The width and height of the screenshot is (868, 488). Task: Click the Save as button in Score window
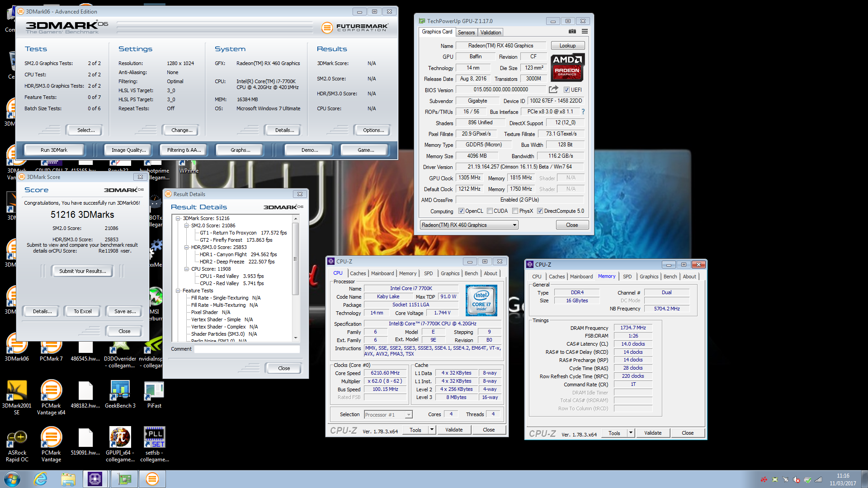click(125, 311)
